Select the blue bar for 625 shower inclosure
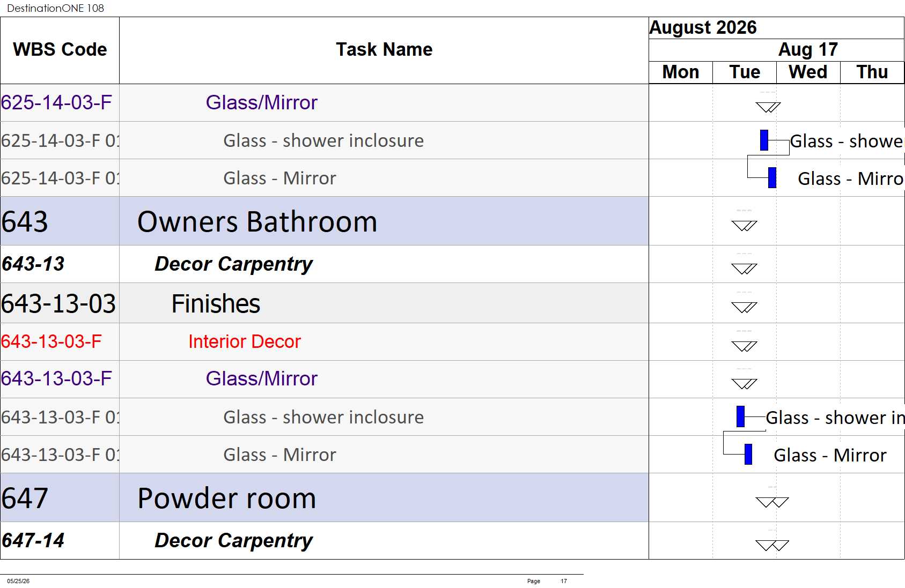 pos(764,140)
